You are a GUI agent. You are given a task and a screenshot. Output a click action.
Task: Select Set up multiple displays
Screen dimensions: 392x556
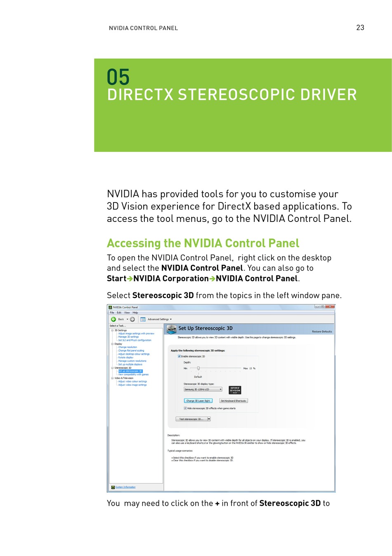click(x=130, y=364)
